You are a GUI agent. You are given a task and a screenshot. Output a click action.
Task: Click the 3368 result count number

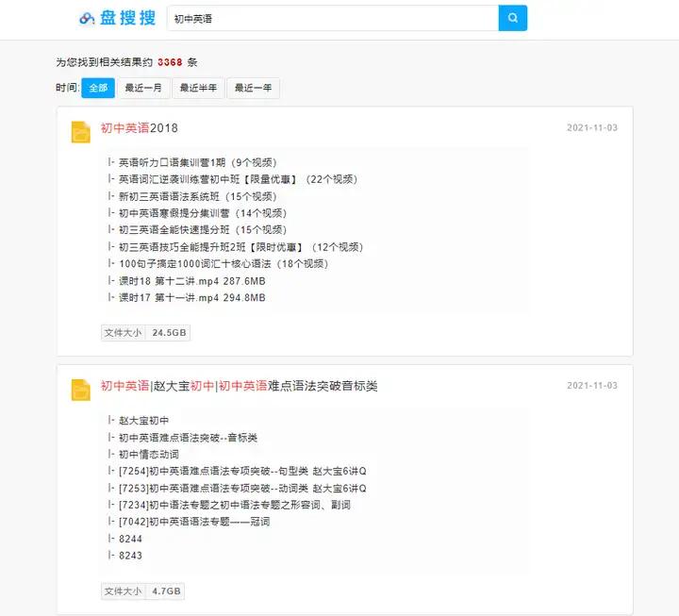(x=170, y=62)
